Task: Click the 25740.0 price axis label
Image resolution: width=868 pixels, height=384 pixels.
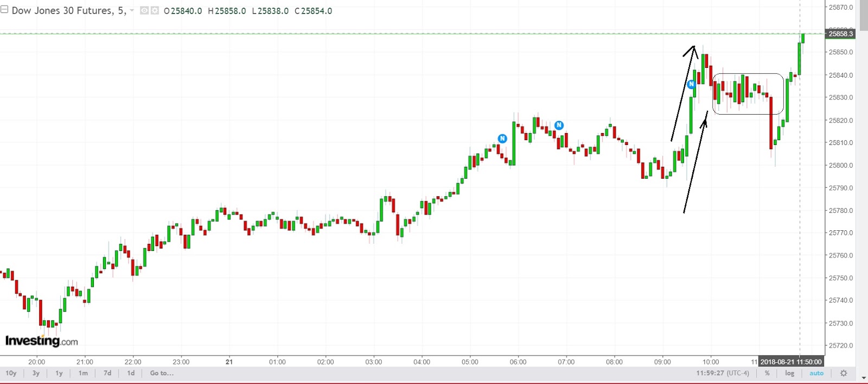Action: [x=841, y=300]
